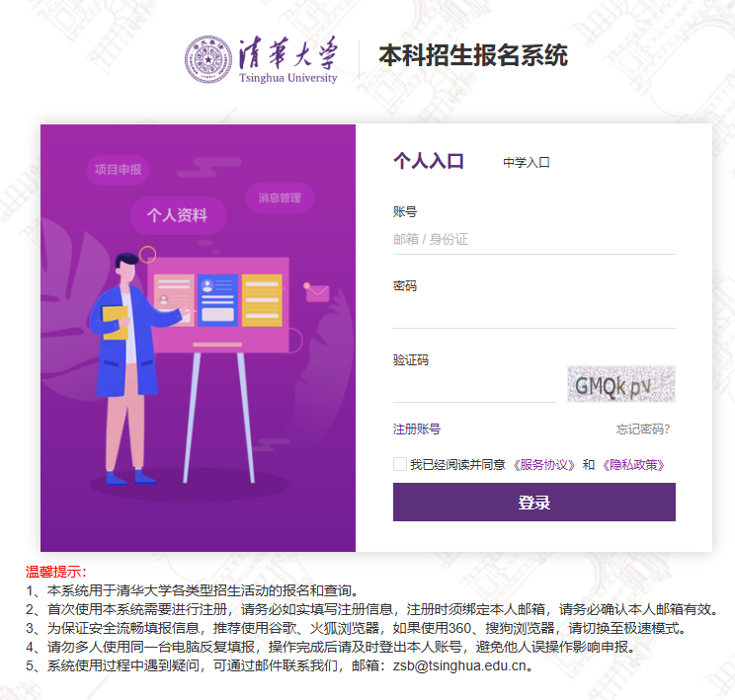Focus the 验证码 captcha input field
The width and height of the screenshot is (735, 700).
tap(474, 387)
